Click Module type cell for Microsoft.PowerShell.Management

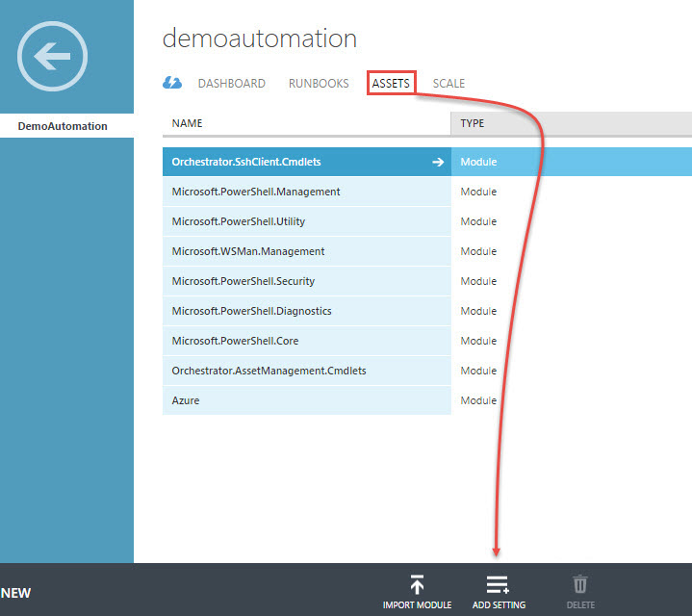[478, 192]
